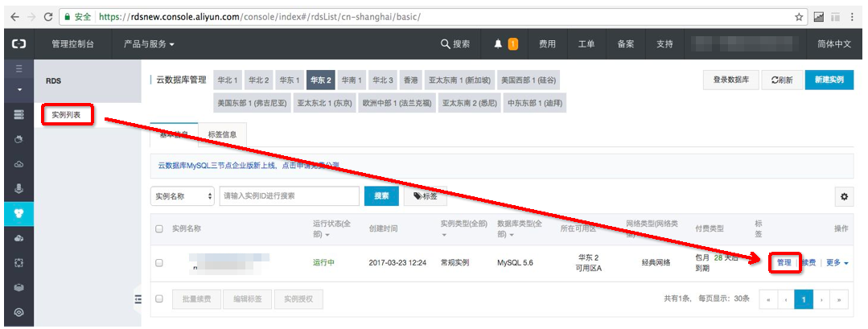This screenshot has width=868, height=329.
Task: Click the blue 搜索 search button
Action: coord(381,196)
